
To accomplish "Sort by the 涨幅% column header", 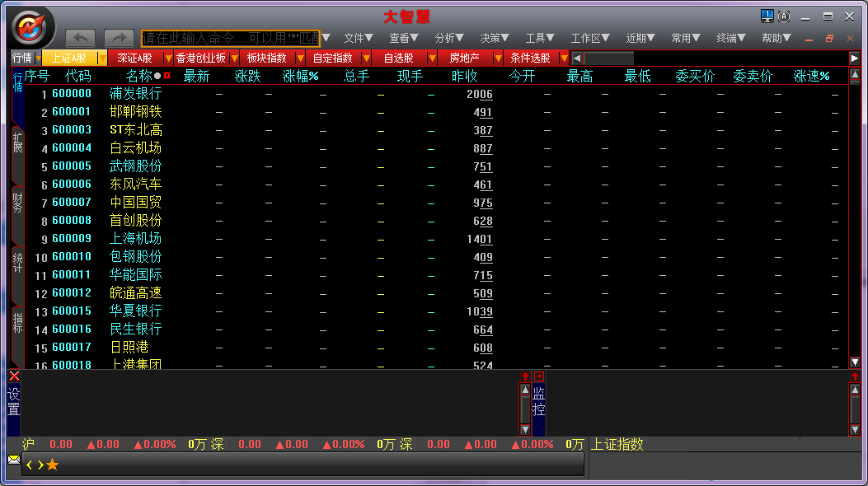I will coord(300,76).
